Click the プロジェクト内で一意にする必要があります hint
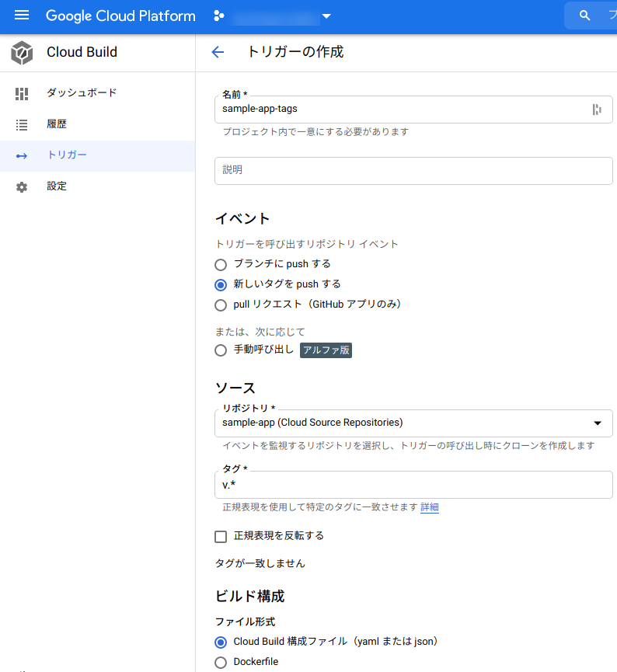The image size is (617, 672). pyautogui.click(x=315, y=131)
